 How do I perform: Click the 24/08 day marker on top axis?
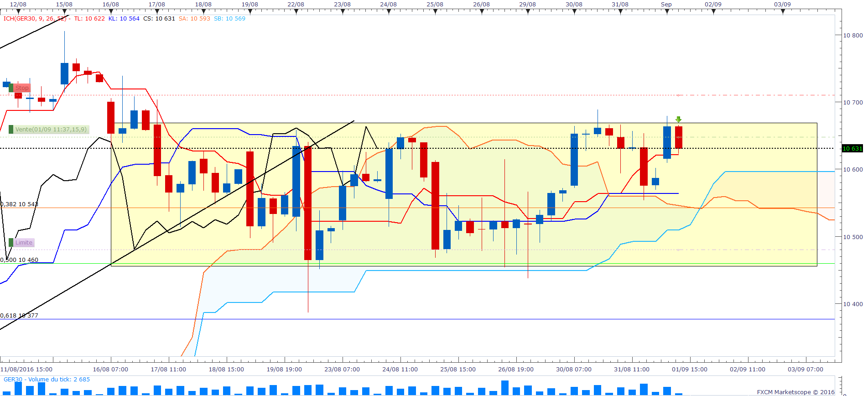(389, 5)
